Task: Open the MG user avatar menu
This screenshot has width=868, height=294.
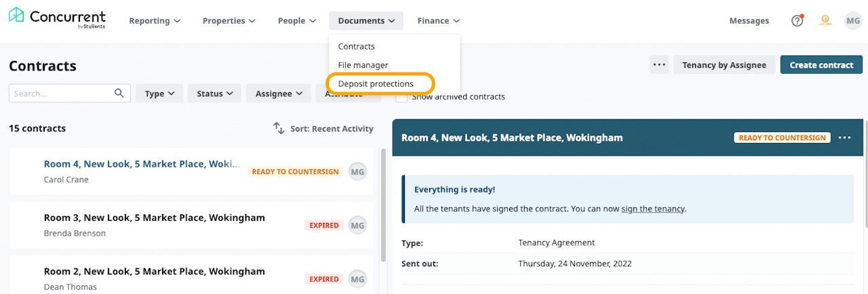Action: 852,21
